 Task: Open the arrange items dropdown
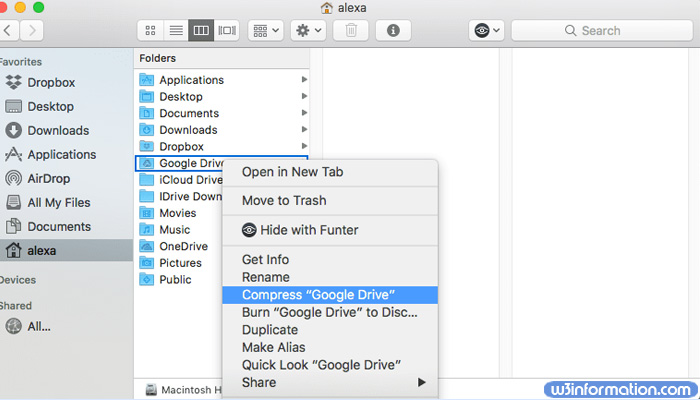pos(266,30)
